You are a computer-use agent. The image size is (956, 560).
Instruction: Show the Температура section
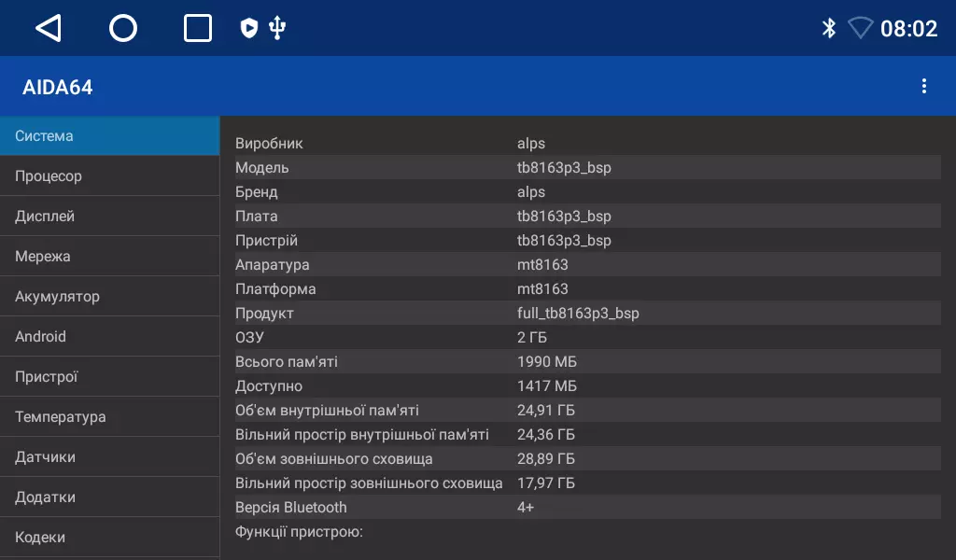point(109,417)
